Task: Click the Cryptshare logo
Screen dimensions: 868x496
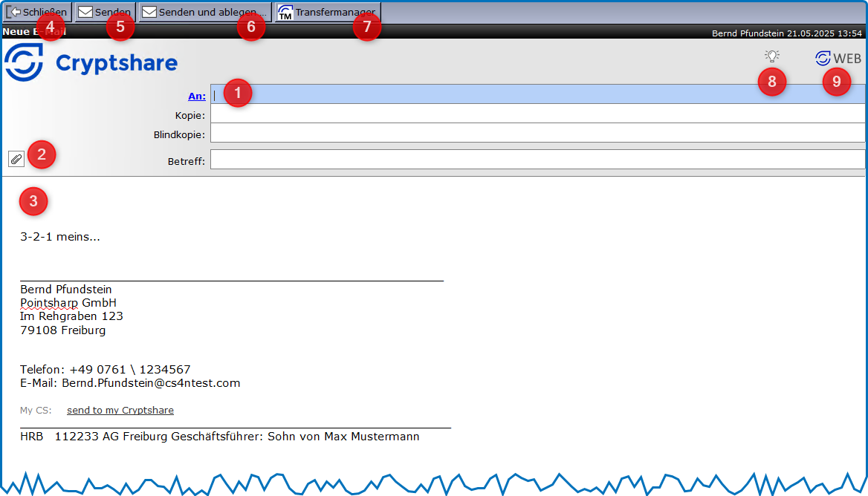Action: coord(91,62)
